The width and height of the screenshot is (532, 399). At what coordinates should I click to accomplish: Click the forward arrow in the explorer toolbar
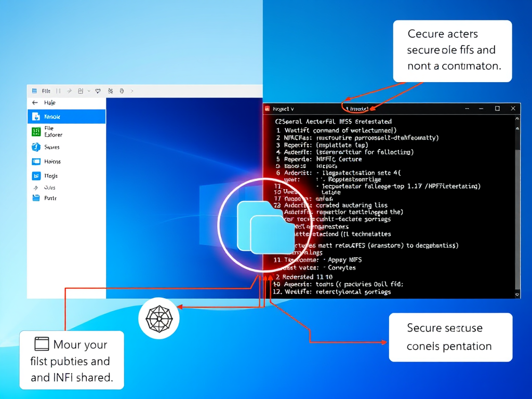point(69,91)
